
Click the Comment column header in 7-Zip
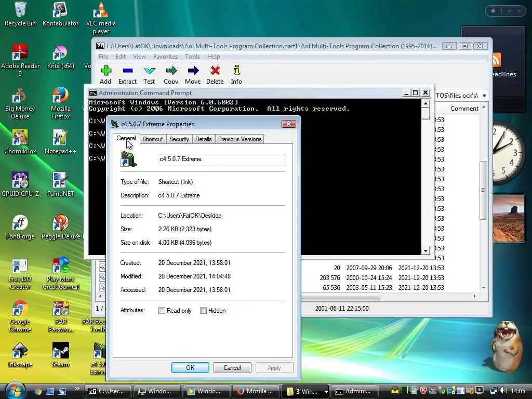[464, 109]
